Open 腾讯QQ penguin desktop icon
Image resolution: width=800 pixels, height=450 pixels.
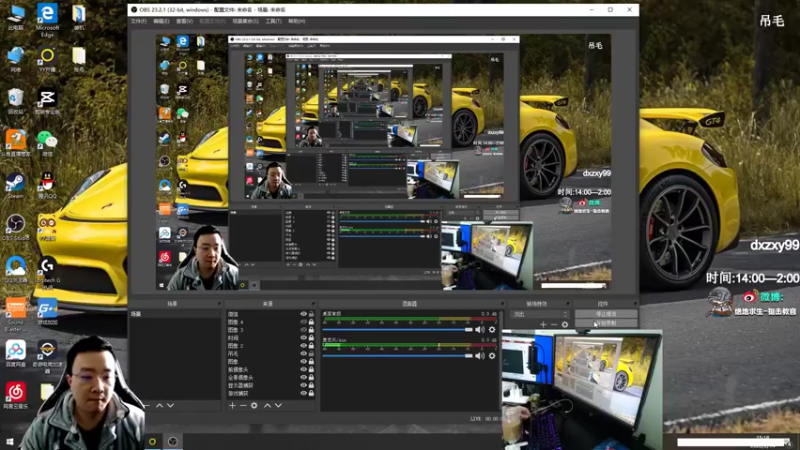(x=47, y=186)
